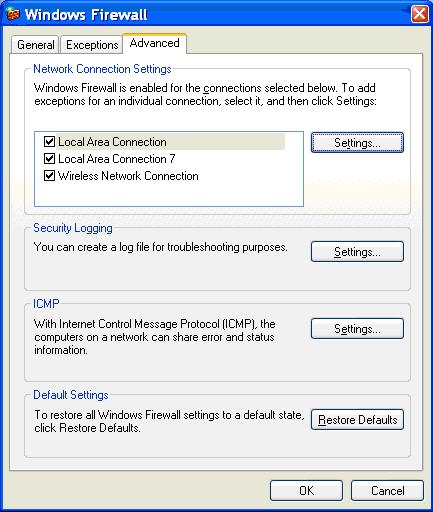The width and height of the screenshot is (433, 512).
Task: Confirm changes with the OK button
Action: pyautogui.click(x=306, y=491)
